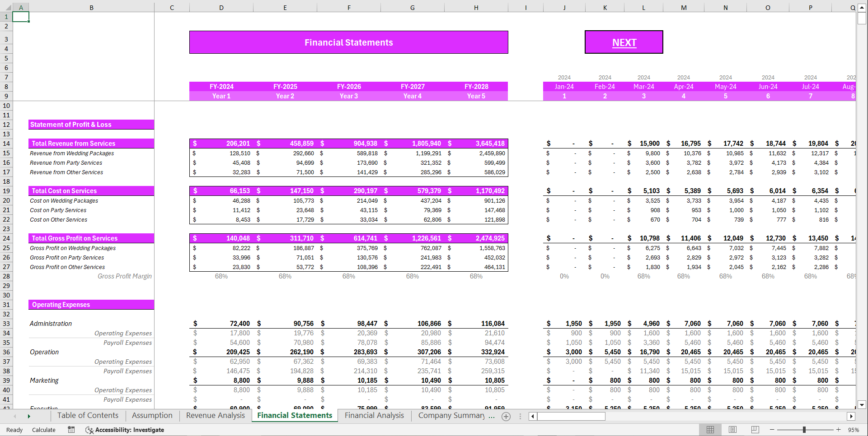Switch to the Assumption tab
The height and width of the screenshot is (436, 868).
pos(152,415)
